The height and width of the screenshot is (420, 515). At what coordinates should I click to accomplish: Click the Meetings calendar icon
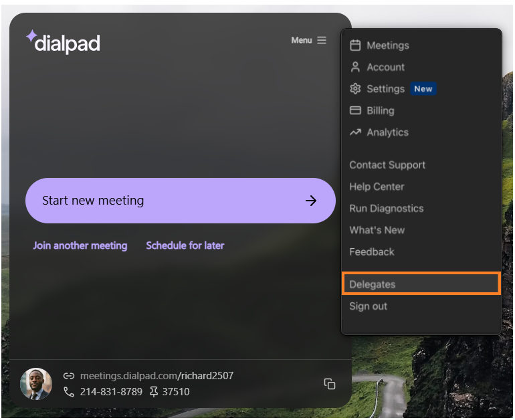point(355,45)
